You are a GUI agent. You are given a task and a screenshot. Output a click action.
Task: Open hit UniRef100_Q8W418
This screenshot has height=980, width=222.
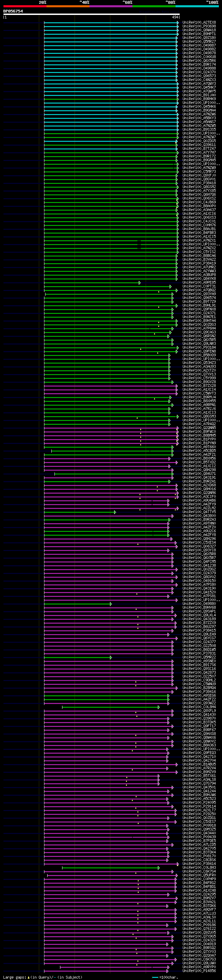(199, 30)
